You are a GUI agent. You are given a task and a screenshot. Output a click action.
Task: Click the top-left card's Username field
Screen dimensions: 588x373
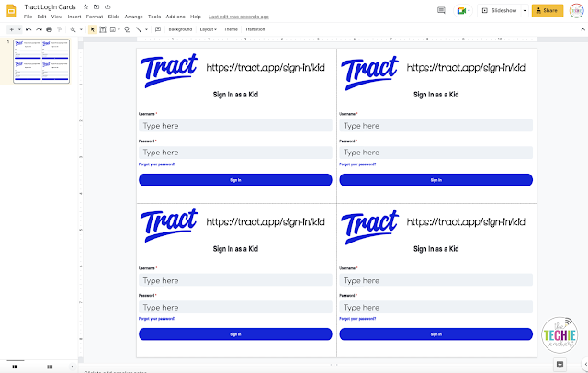coord(235,126)
